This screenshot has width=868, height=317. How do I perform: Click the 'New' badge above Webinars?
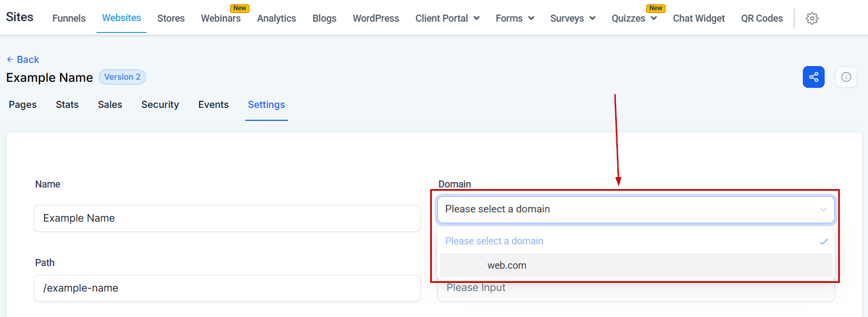(x=240, y=8)
